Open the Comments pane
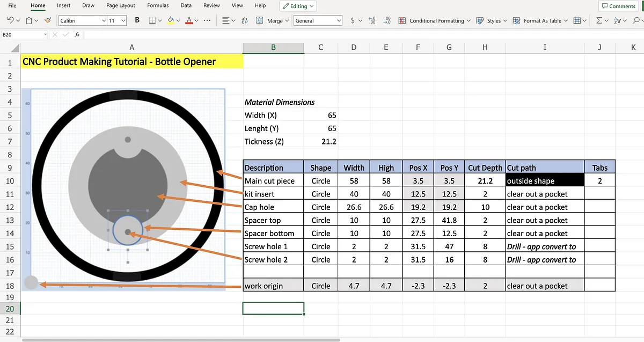The image size is (644, 342). [618, 6]
